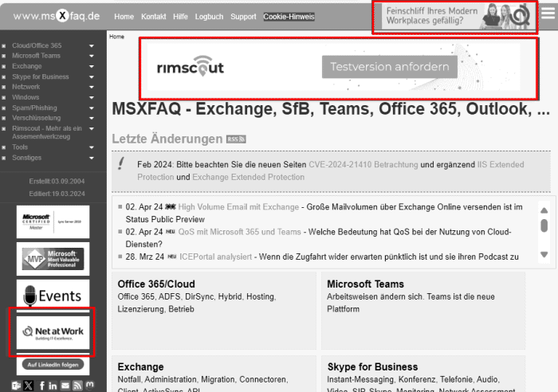Viewport: 558px width, 392px height.
Task: Expand the Cloud/Office 365 sidebar menu arrow
Action: [x=92, y=46]
